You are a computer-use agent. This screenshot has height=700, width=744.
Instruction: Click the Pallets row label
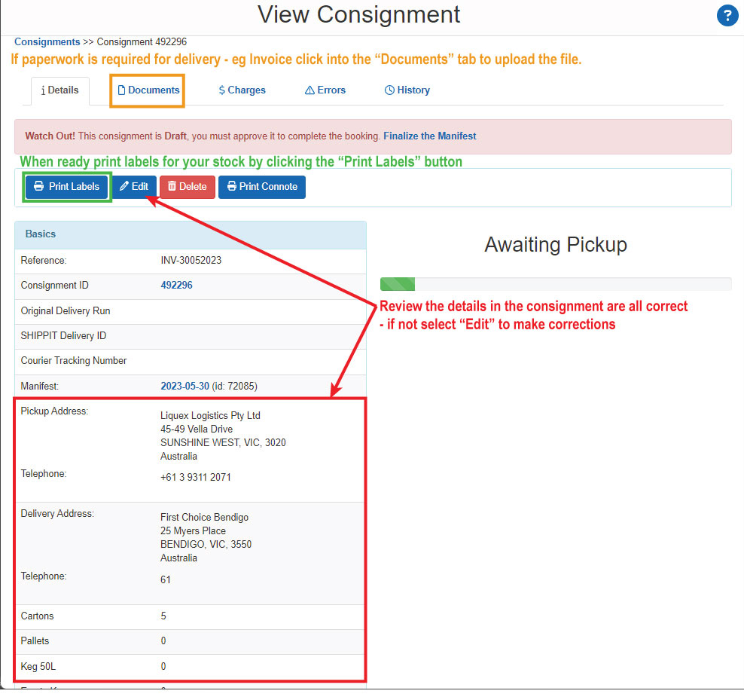click(35, 641)
